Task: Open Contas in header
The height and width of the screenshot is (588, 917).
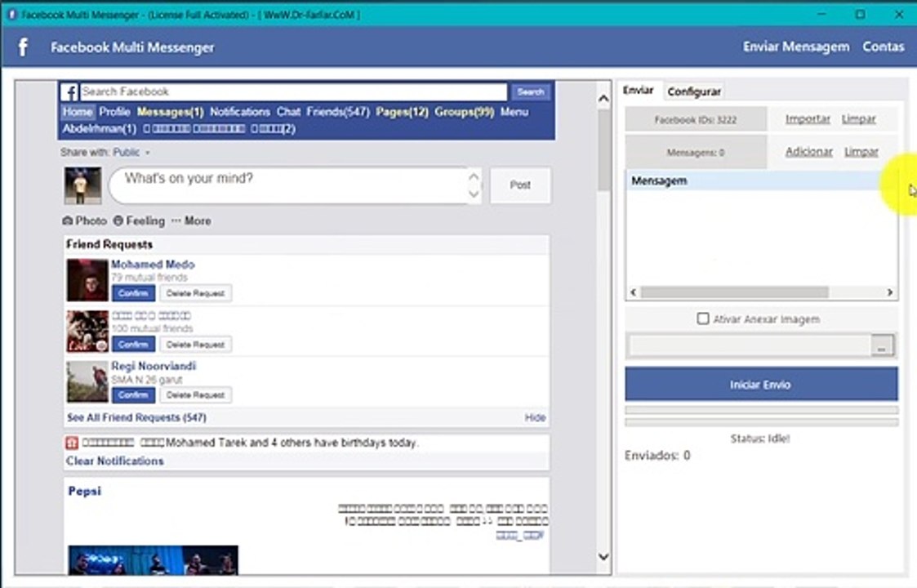Action: [x=883, y=47]
